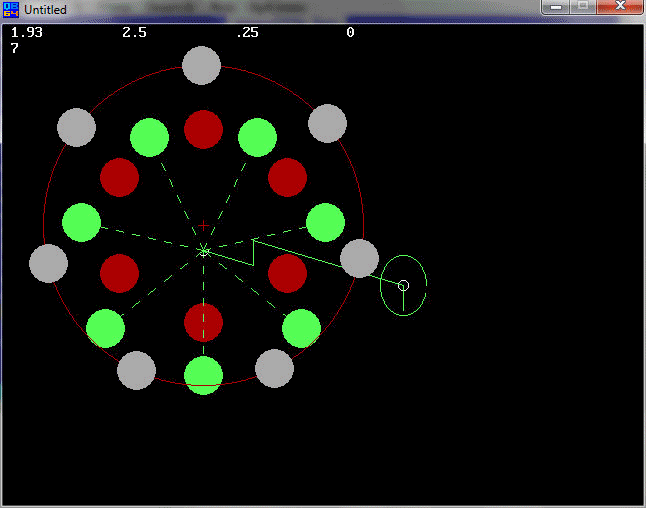Image resolution: width=646 pixels, height=508 pixels.
Task: Click the small gray crosshair above the center
Action: point(204,226)
